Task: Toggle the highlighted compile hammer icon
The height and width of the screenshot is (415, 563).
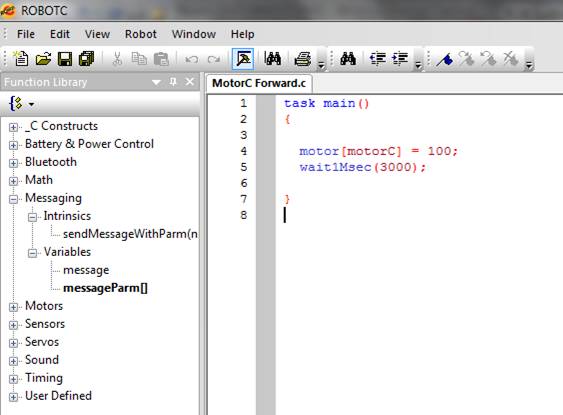Action: (x=243, y=59)
